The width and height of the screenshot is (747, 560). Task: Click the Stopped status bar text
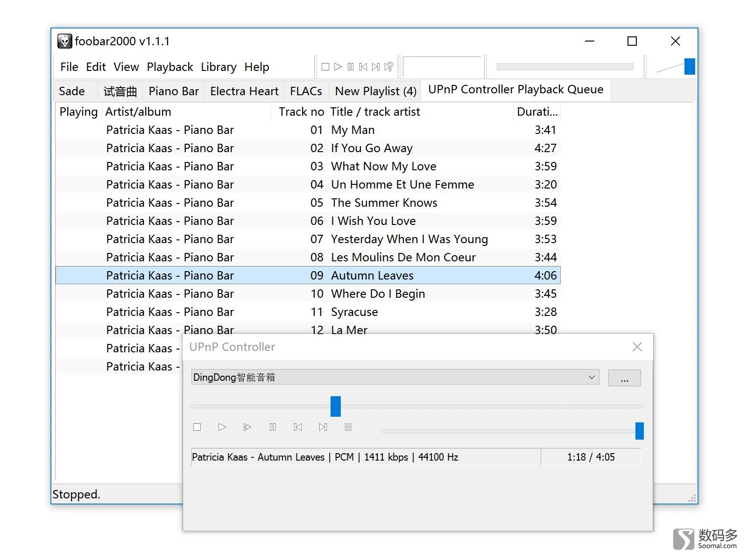tap(76, 494)
